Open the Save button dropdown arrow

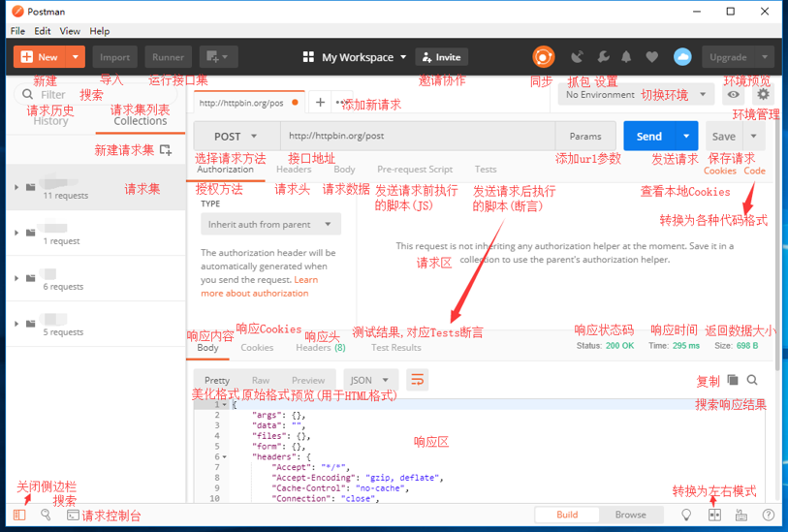pyautogui.click(x=753, y=136)
